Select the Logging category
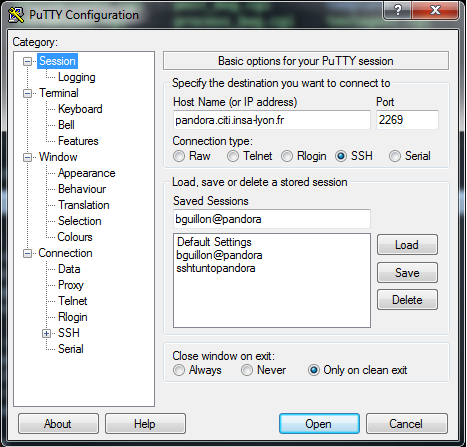This screenshot has width=467, height=447. coord(77,77)
